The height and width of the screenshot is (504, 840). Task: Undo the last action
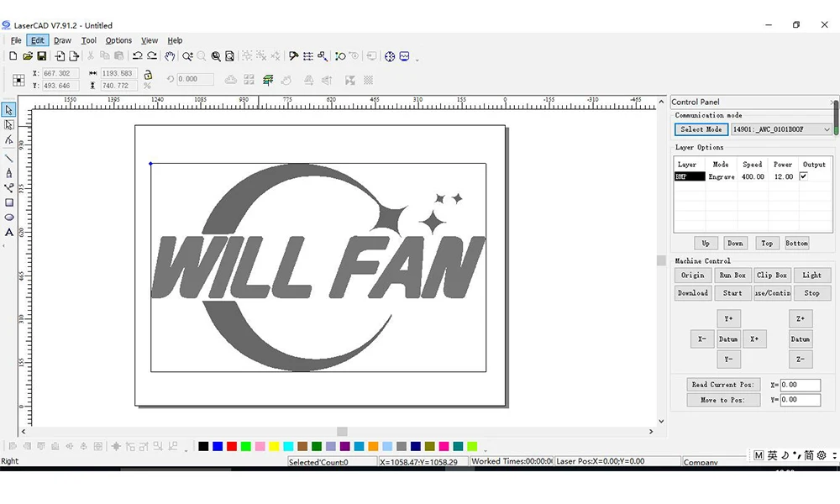point(138,55)
